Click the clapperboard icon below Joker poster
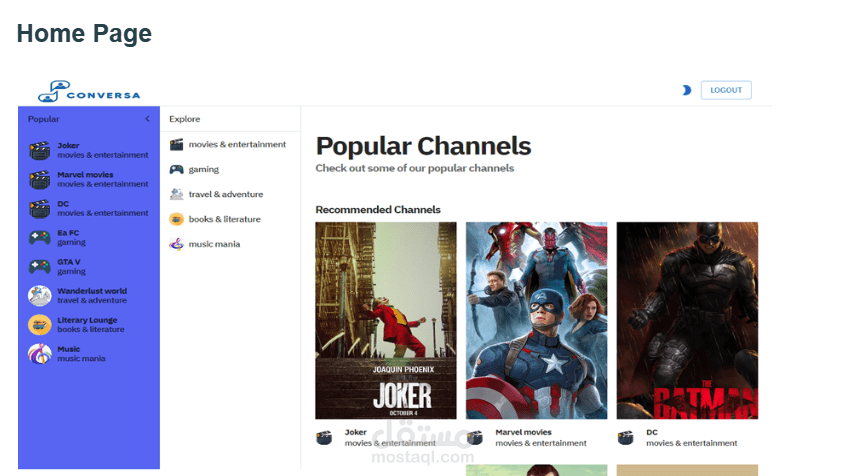846x476 pixels. tap(324, 437)
